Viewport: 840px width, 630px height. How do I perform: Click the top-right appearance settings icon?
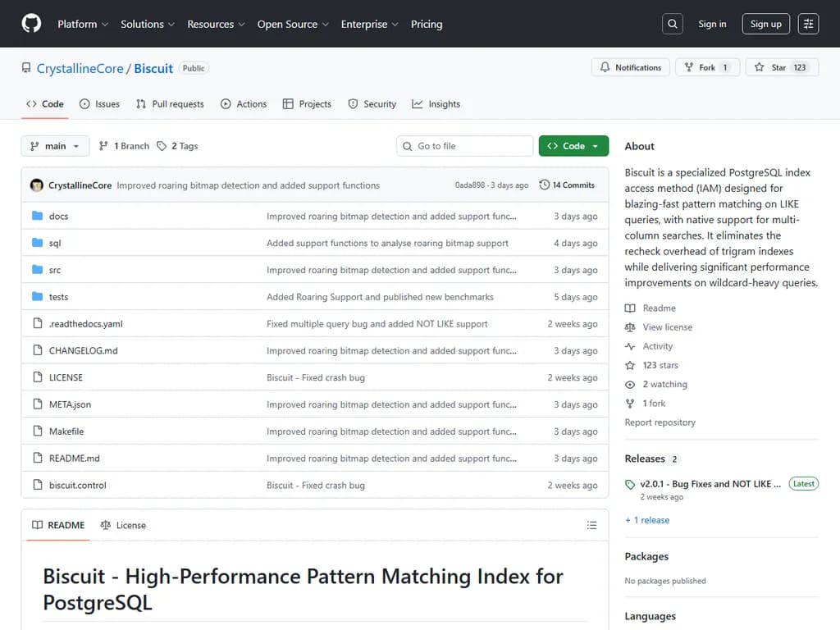click(x=808, y=24)
